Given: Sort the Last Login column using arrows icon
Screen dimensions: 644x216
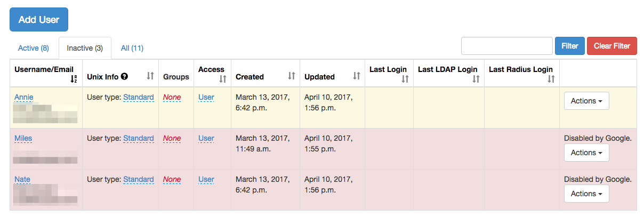Looking at the screenshot, I should (405, 79).
